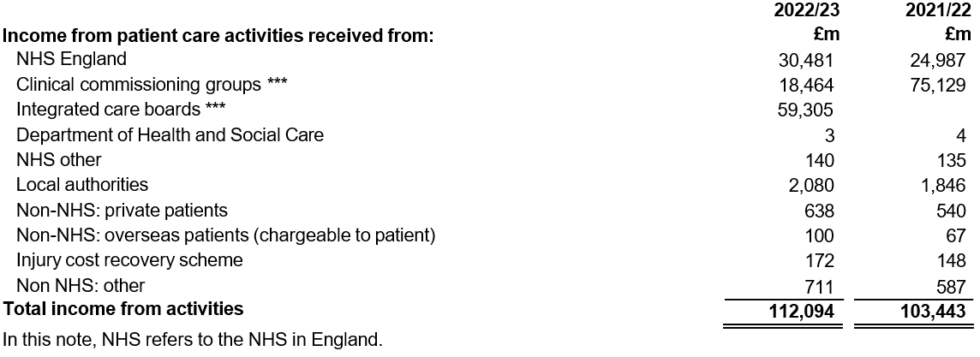Select Non-NHS: private patients label
980x357 pixels.
(x=122, y=211)
